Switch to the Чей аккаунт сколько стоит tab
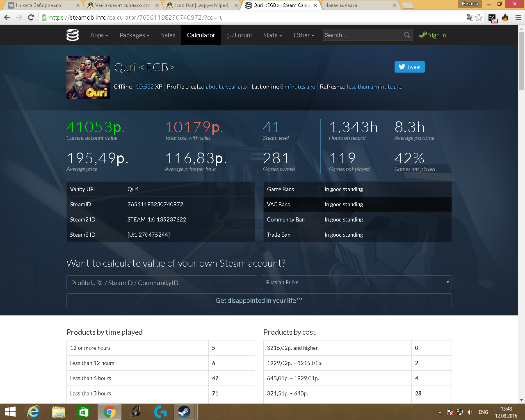The width and height of the screenshot is (525, 420). pos(122,5)
